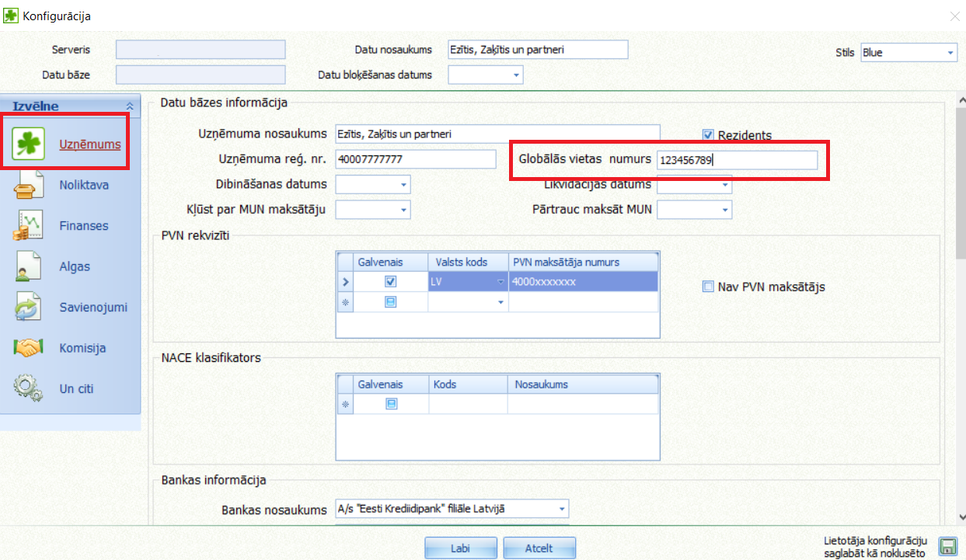The width and height of the screenshot is (966, 560).
Task: Click the Serveris field
Action: pyautogui.click(x=201, y=49)
